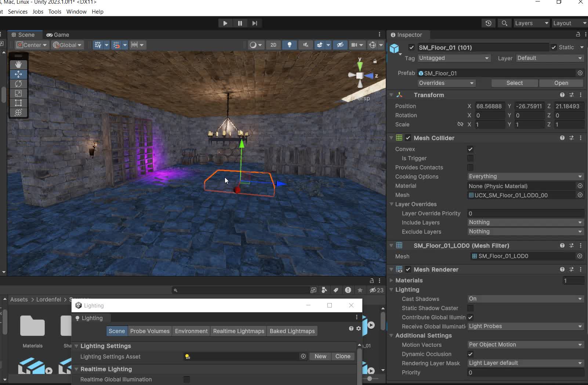Toggle 2D view mode in the Scene

click(273, 45)
